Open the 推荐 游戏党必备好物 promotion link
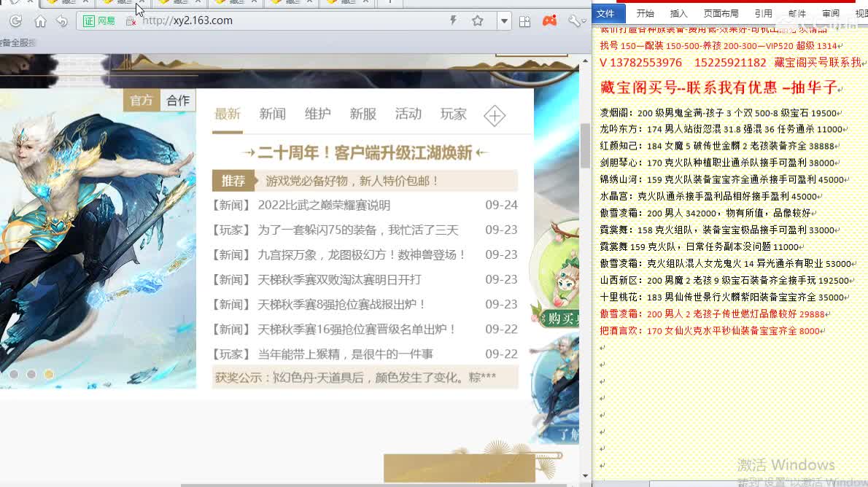 pyautogui.click(x=365, y=181)
